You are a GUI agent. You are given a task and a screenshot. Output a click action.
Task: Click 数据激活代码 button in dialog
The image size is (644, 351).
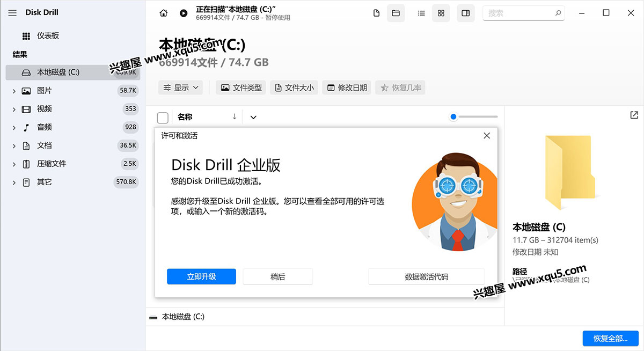point(427,276)
